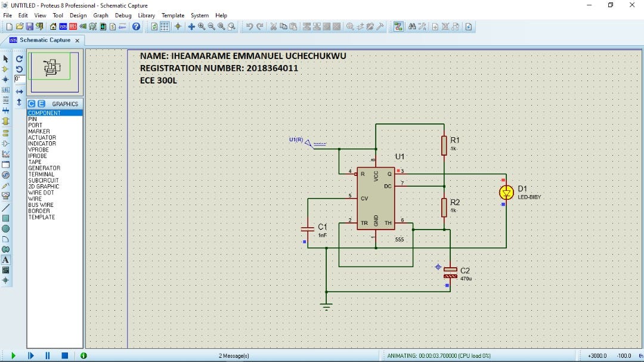Open the Library menu

[x=146, y=16]
